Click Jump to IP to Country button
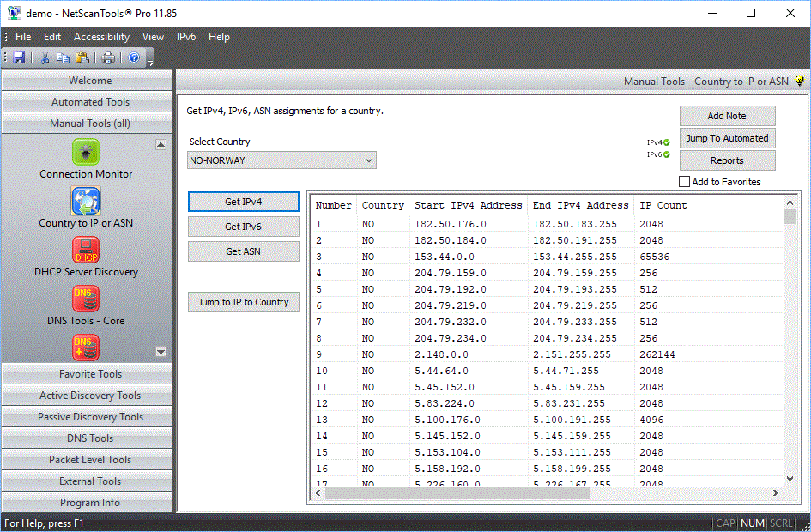This screenshot has width=811, height=532. (244, 302)
